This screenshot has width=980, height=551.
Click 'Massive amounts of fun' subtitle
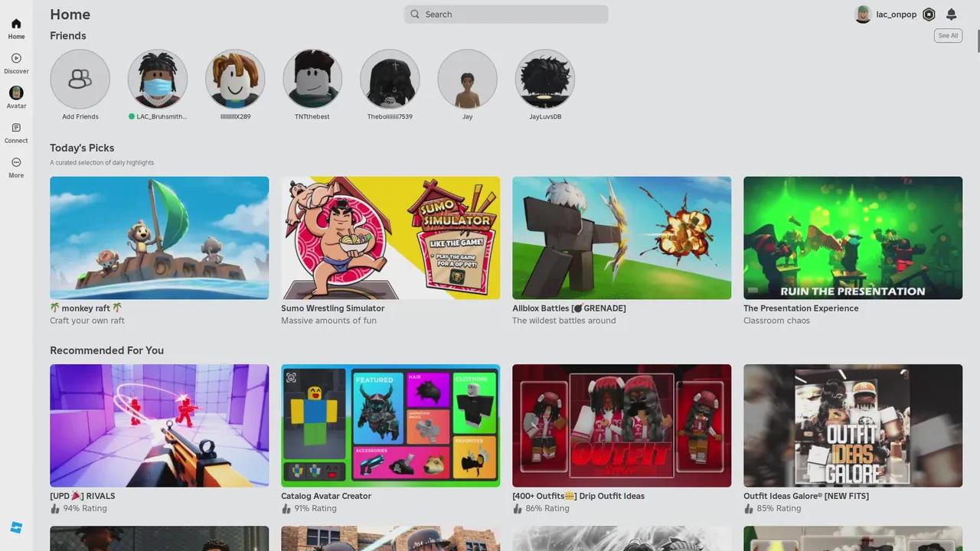(x=328, y=321)
